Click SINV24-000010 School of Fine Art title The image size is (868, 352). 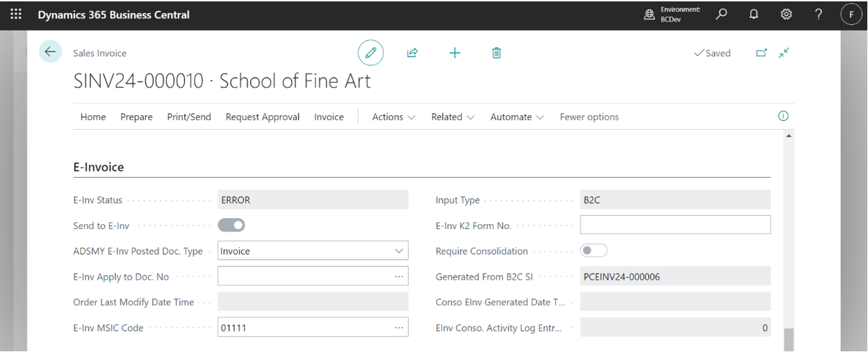[222, 81]
